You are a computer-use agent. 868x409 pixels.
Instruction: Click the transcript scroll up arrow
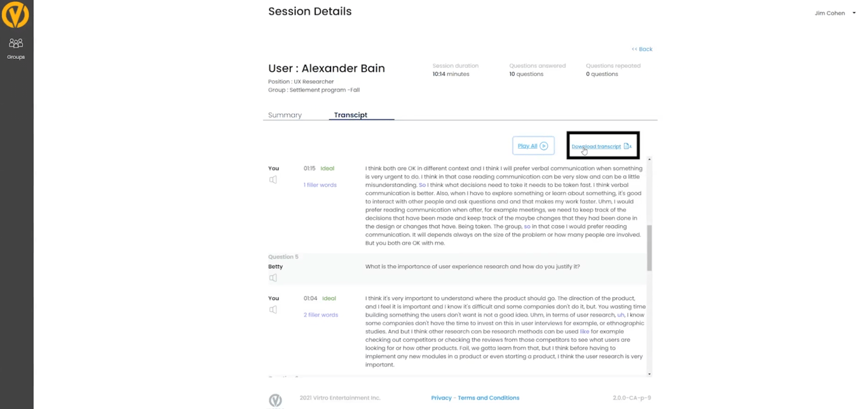pyautogui.click(x=649, y=159)
